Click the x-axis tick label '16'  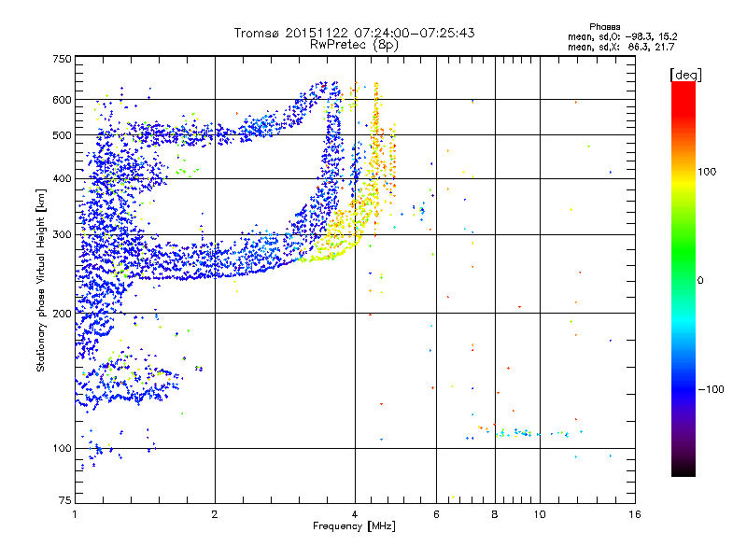635,514
